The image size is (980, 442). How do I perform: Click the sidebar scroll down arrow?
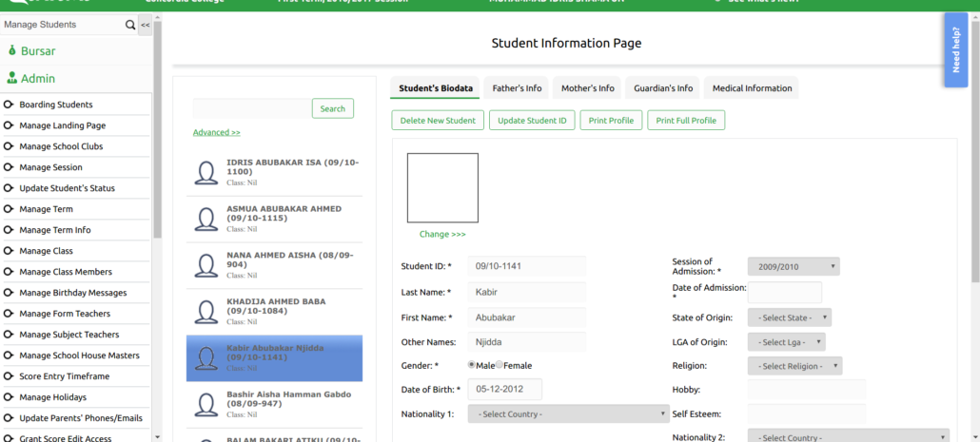pos(157,437)
